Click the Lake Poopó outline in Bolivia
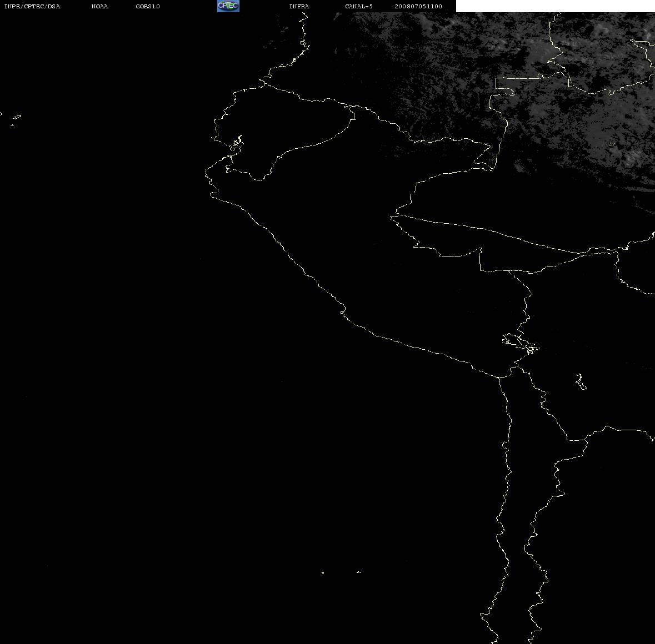The width and height of the screenshot is (655, 644). (x=580, y=381)
